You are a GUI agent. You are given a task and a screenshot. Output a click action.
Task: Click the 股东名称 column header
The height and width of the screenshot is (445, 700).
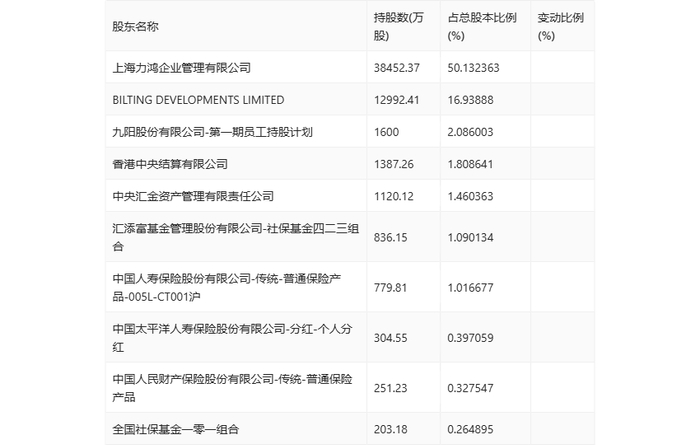click(135, 27)
